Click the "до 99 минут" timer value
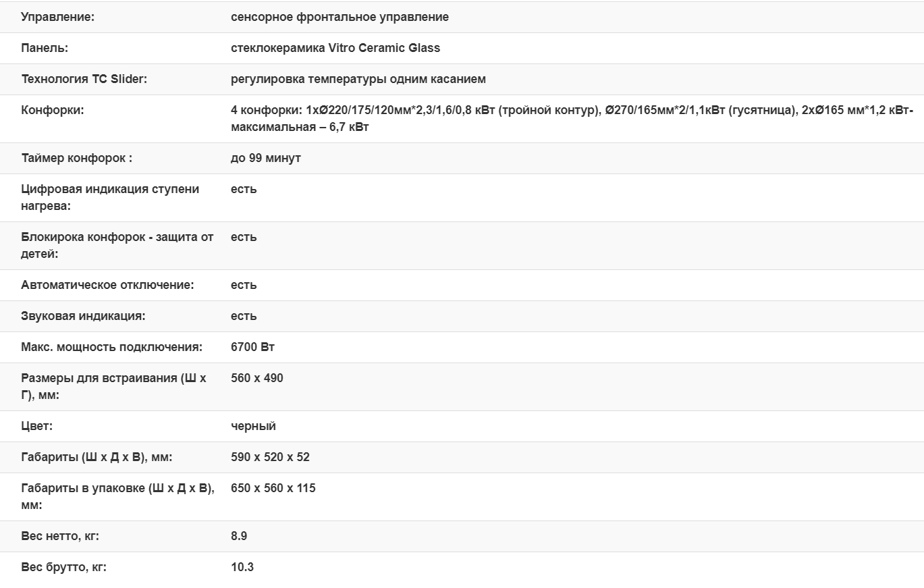Viewport: 924px width, 588px height. (x=265, y=158)
